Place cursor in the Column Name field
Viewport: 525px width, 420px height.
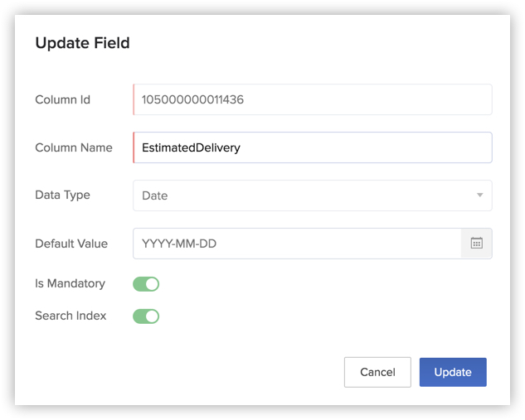point(313,147)
